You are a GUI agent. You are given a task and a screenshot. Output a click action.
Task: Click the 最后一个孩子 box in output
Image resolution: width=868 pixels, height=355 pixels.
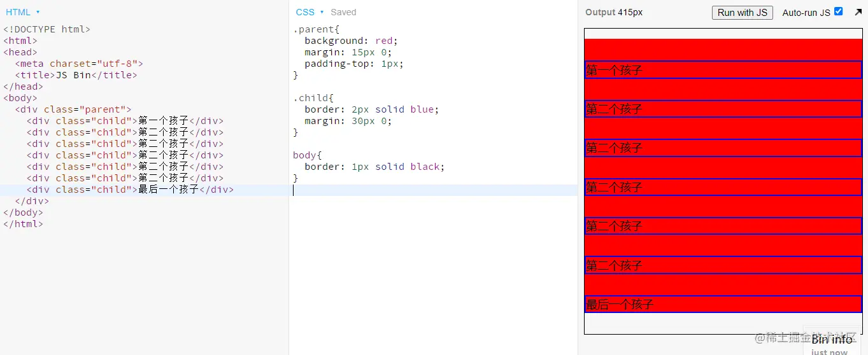(723, 304)
